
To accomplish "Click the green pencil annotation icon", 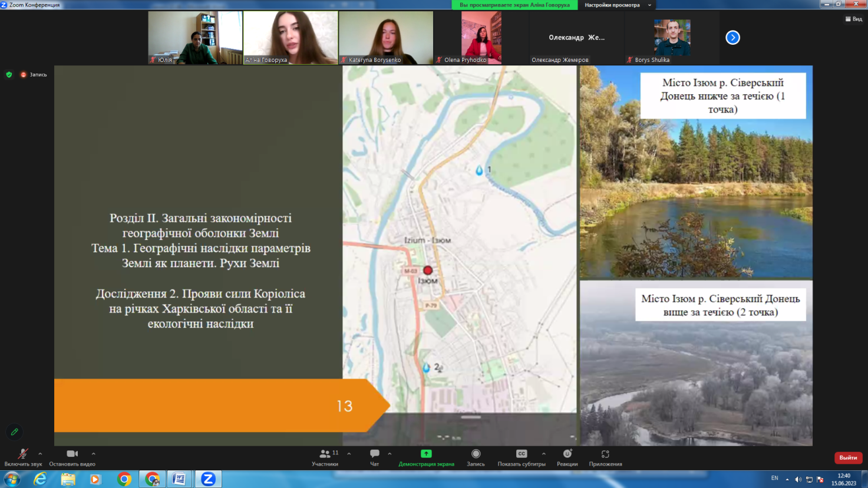I will 15,432.
